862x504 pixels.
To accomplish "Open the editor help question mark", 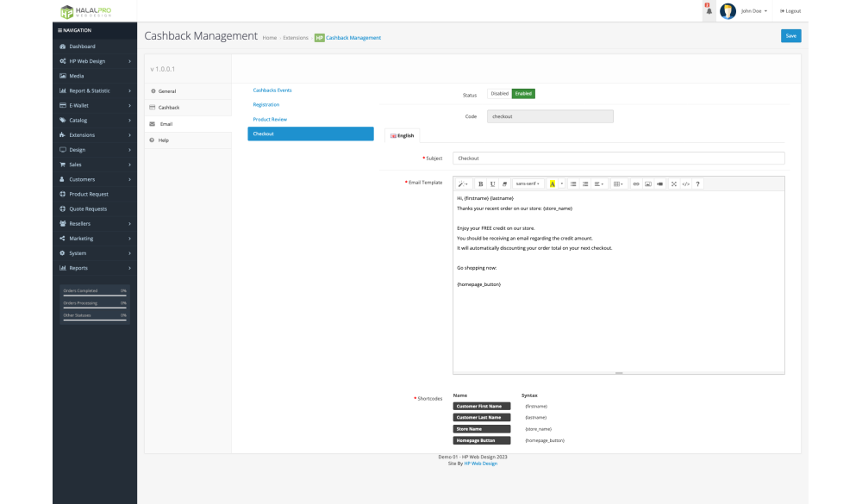I will pos(698,184).
